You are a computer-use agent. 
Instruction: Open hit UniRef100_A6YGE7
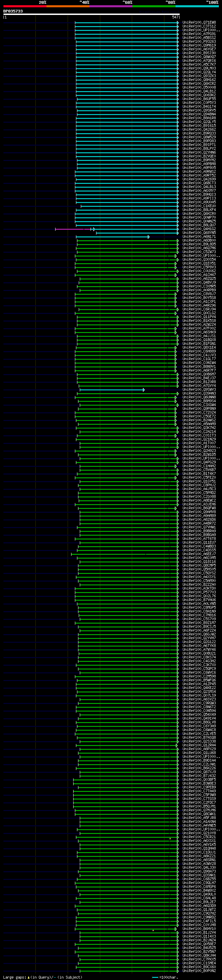pyautogui.click(x=199, y=49)
